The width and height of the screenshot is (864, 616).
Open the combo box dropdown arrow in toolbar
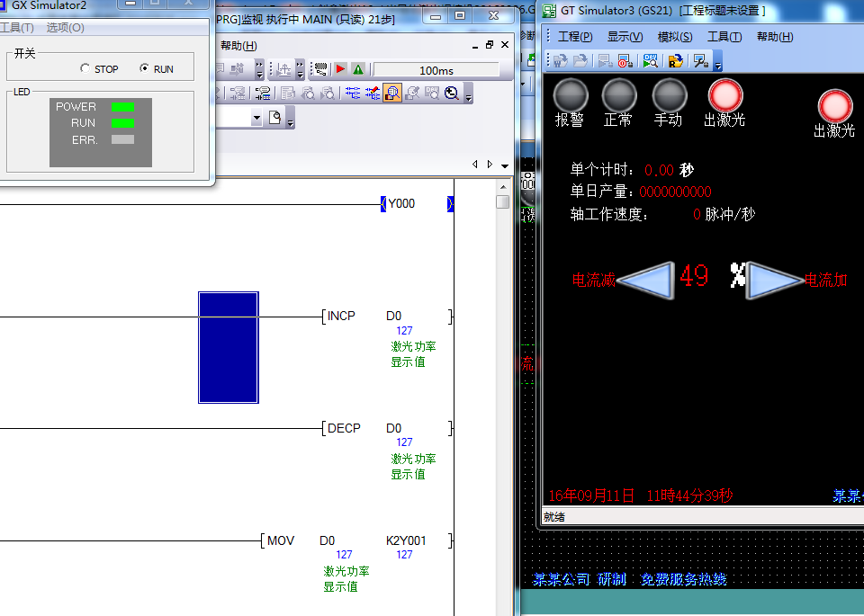(x=256, y=118)
